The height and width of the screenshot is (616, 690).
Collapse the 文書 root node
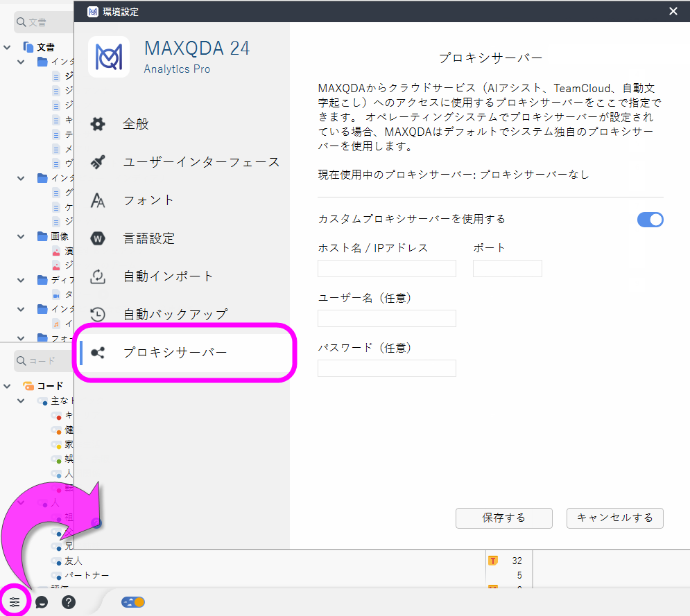point(7,47)
